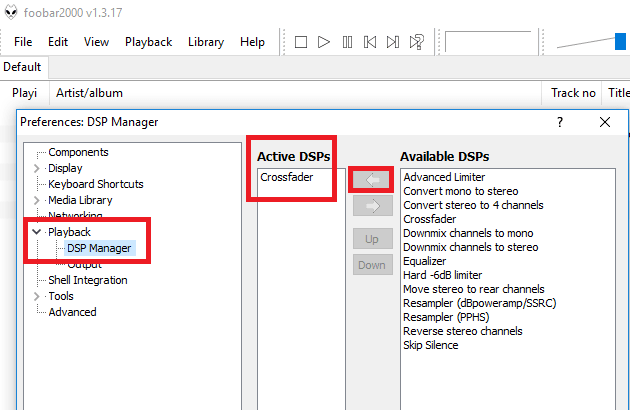Open the Library menu

(x=206, y=42)
